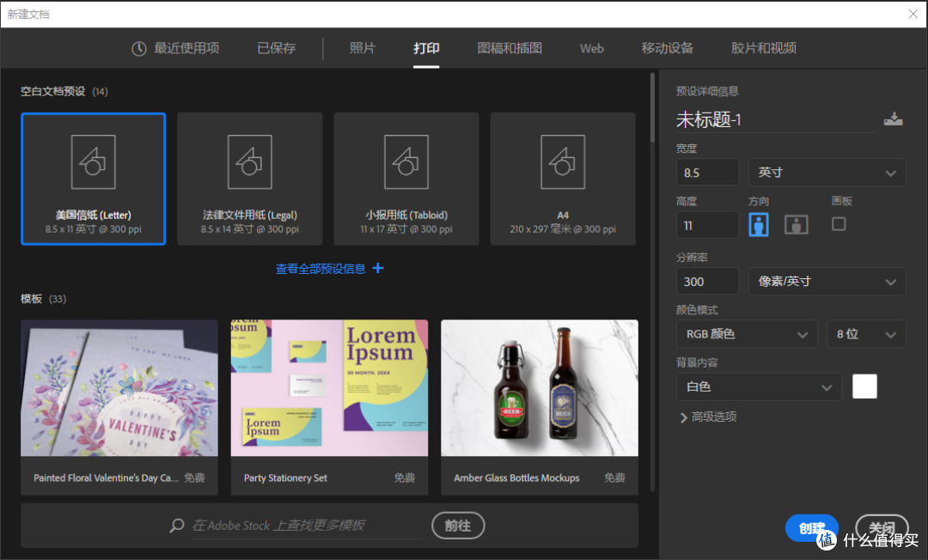This screenshot has width=928, height=560.
Task: Switch orientation to landscape
Action: point(796,223)
